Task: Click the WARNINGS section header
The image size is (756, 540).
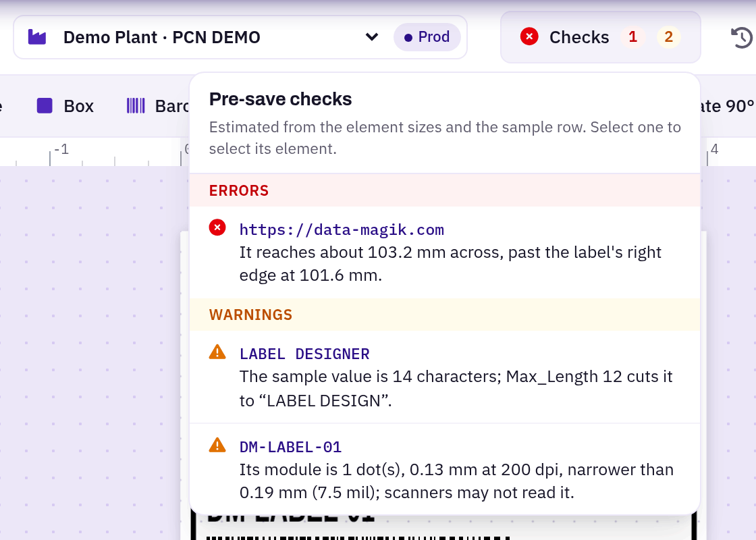Action: point(445,315)
